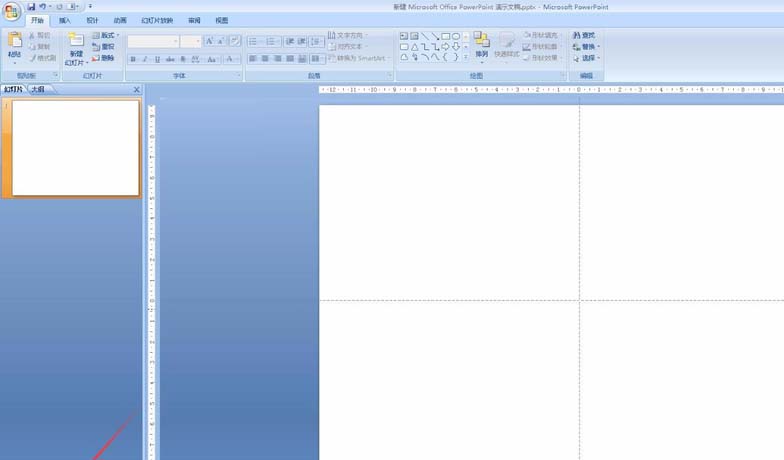
Task: Open 形状轮廓 (Shape Outline) color menu
Action: pyautogui.click(x=543, y=46)
